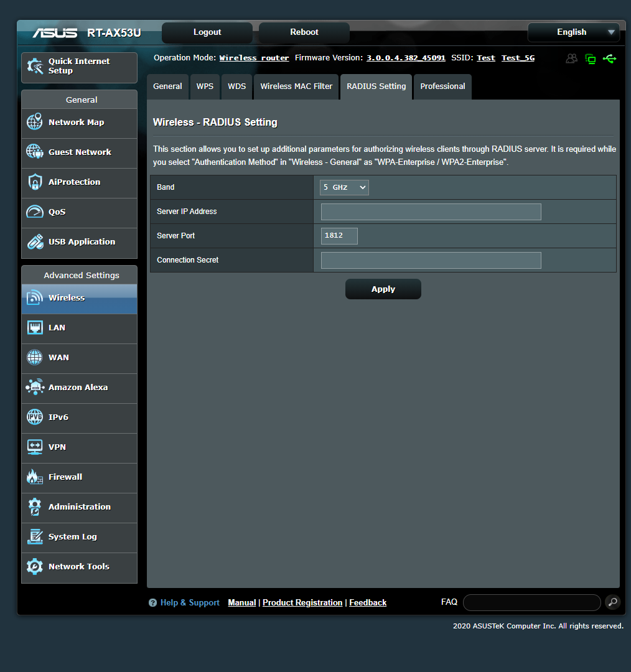Click the Administration gear icon

coord(35,506)
